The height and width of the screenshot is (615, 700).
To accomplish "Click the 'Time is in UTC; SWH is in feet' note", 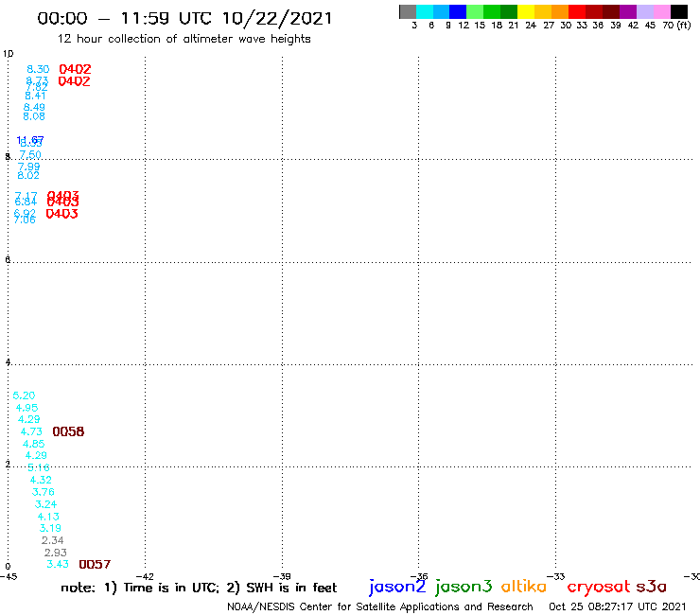I will (199, 588).
